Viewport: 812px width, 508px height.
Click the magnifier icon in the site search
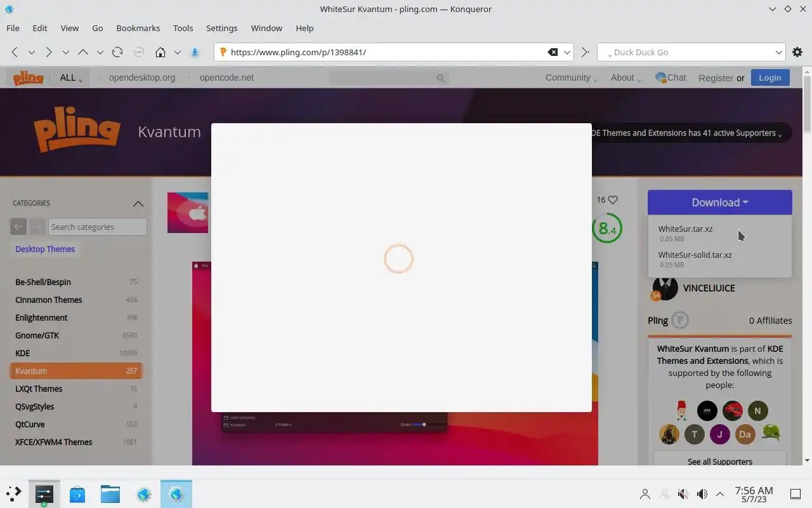440,78
